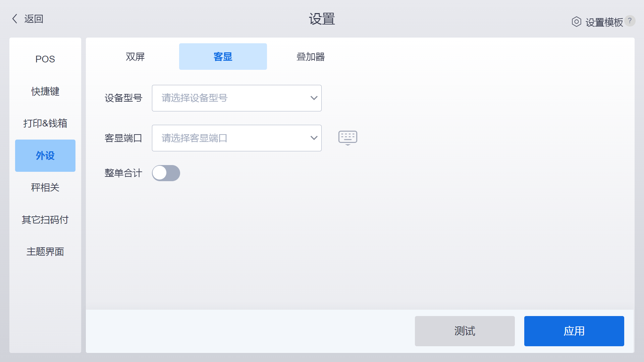
Task: Open the 快捷键 settings section
Action: [45, 91]
